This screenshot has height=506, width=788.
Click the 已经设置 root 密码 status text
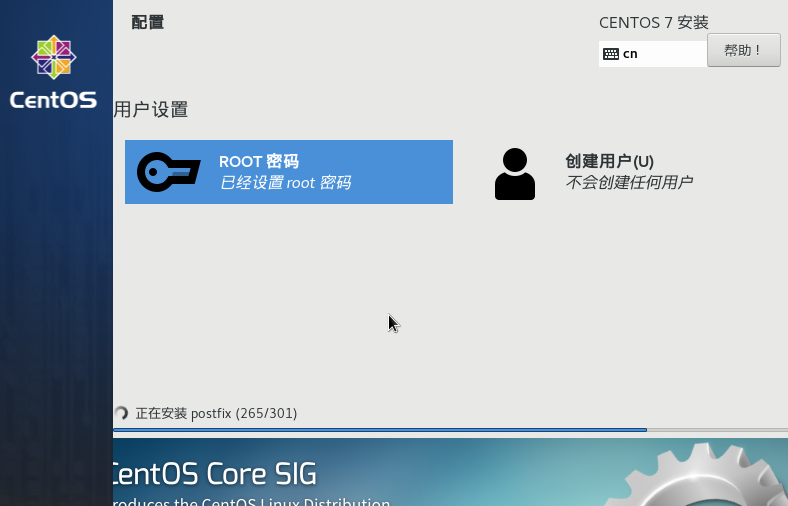coord(285,182)
